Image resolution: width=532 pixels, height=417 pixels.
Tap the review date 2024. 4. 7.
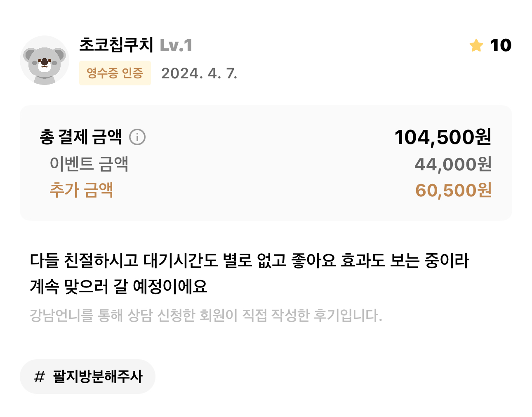click(199, 73)
